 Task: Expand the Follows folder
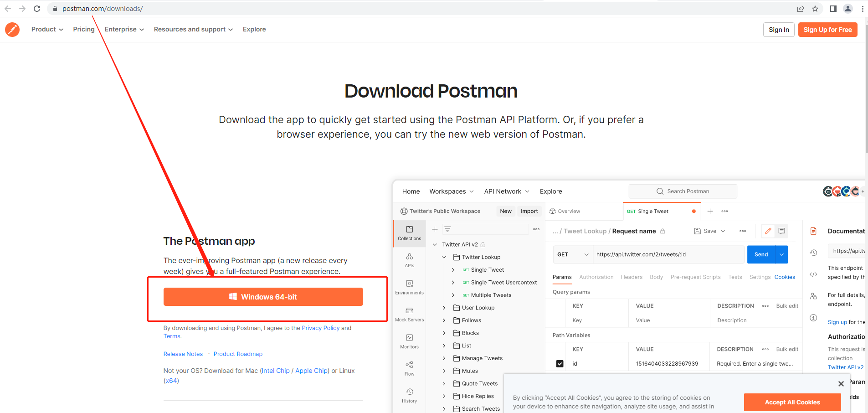pyautogui.click(x=444, y=320)
